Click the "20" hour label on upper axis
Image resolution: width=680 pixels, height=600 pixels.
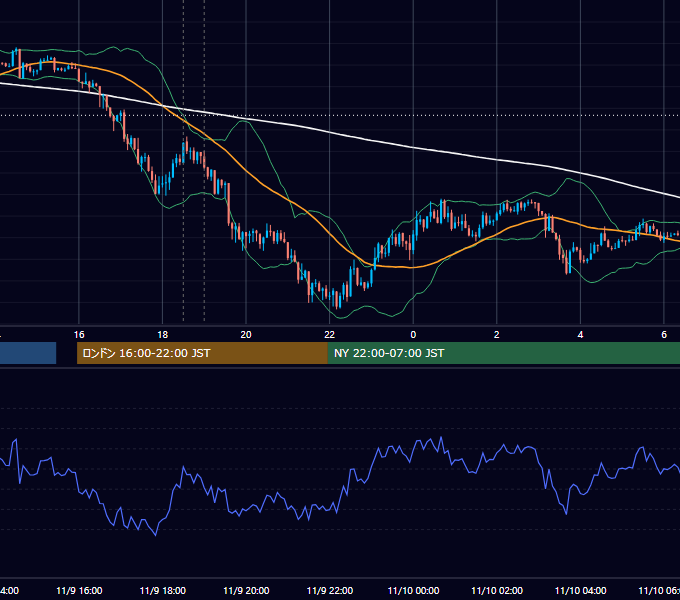point(246,335)
